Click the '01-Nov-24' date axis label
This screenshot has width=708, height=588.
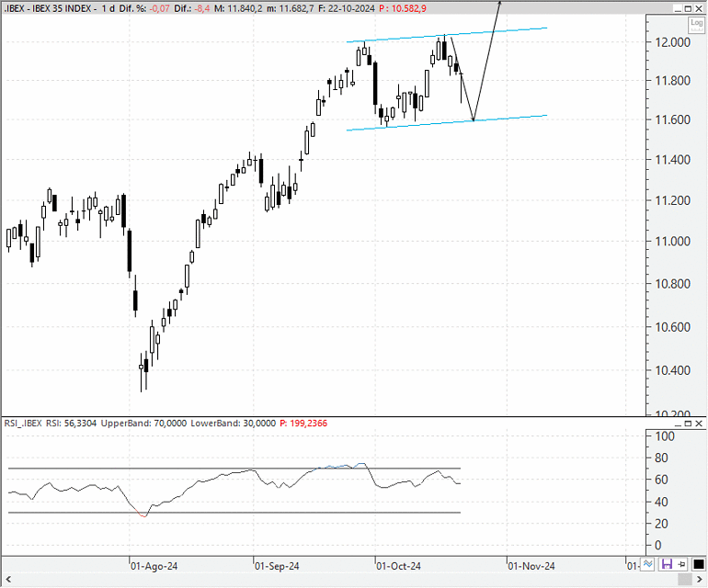[531, 566]
